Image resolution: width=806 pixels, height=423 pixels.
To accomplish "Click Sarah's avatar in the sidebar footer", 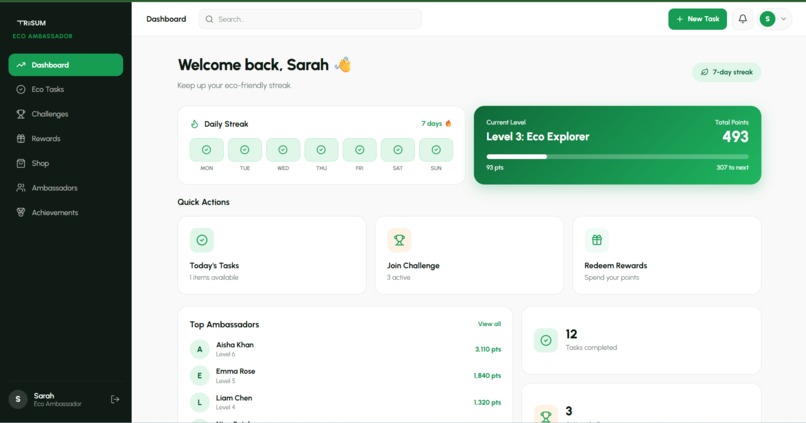I will click(18, 399).
